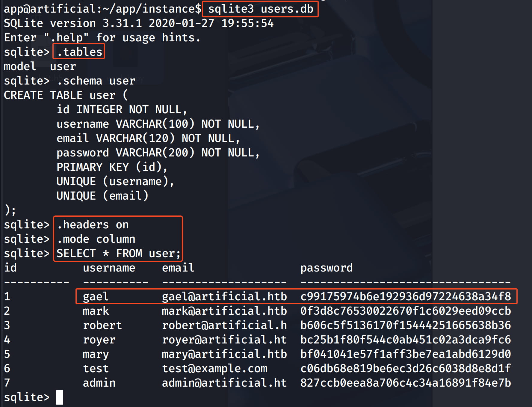
Task: Click the admin username in row 7
Action: click(x=99, y=383)
